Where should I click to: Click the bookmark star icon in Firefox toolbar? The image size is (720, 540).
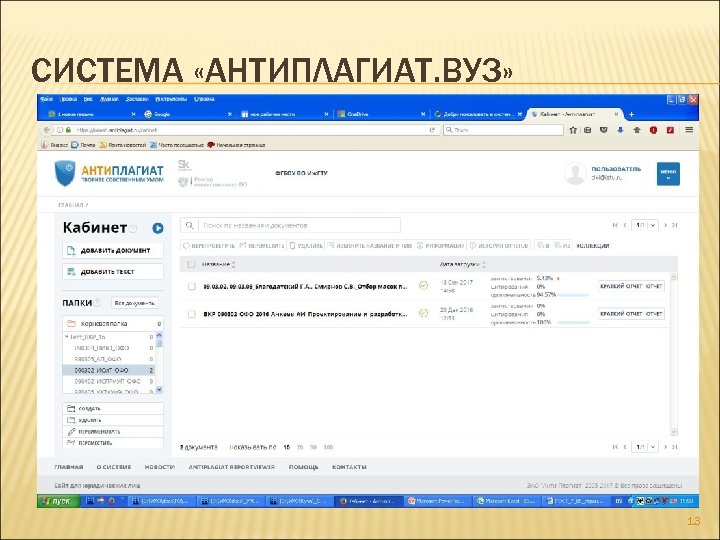tap(573, 130)
